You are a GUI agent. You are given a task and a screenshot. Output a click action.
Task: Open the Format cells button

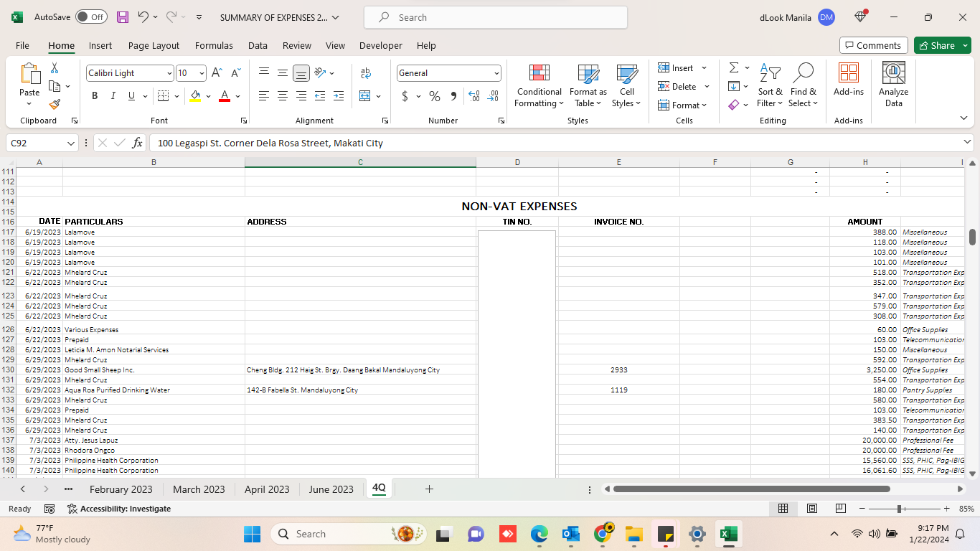click(x=683, y=105)
